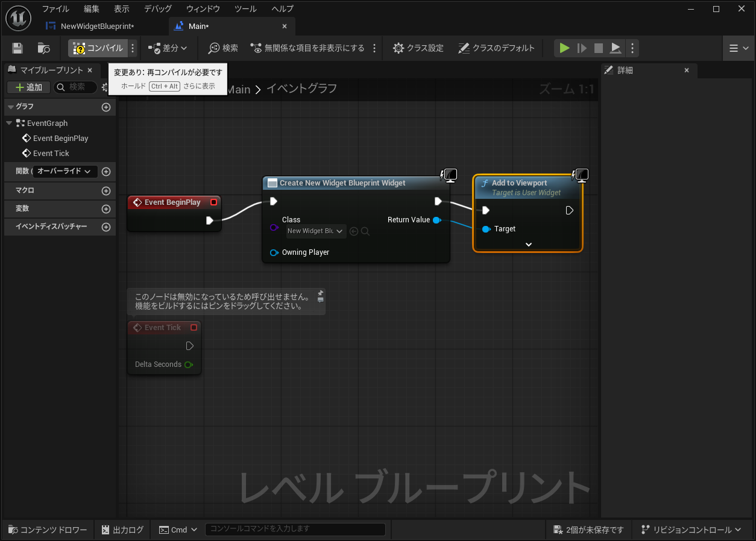Open the Class picker dropdown on Create Widget
The width and height of the screenshot is (756, 541).
[x=316, y=231]
